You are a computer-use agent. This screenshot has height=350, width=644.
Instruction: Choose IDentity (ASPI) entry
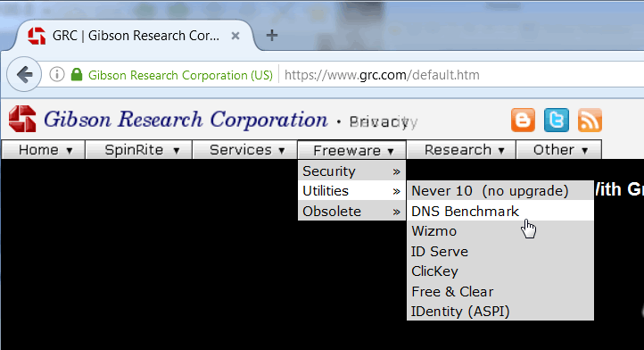[x=500, y=312]
